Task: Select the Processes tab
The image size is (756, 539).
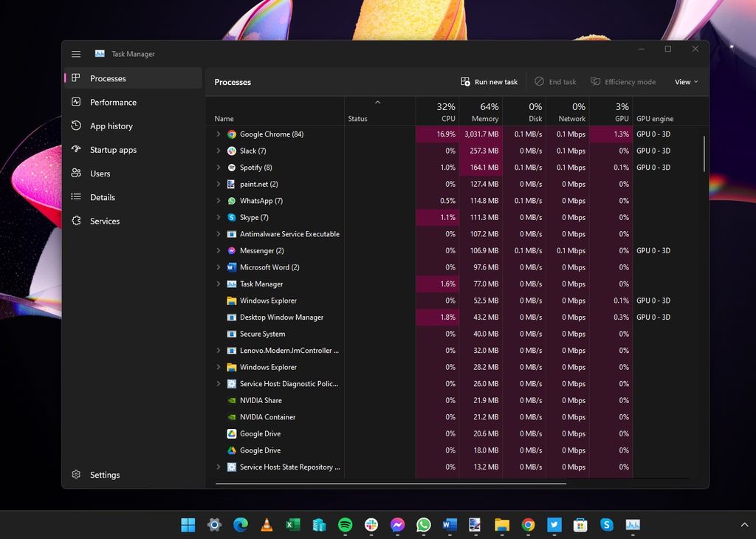Action: tap(109, 78)
